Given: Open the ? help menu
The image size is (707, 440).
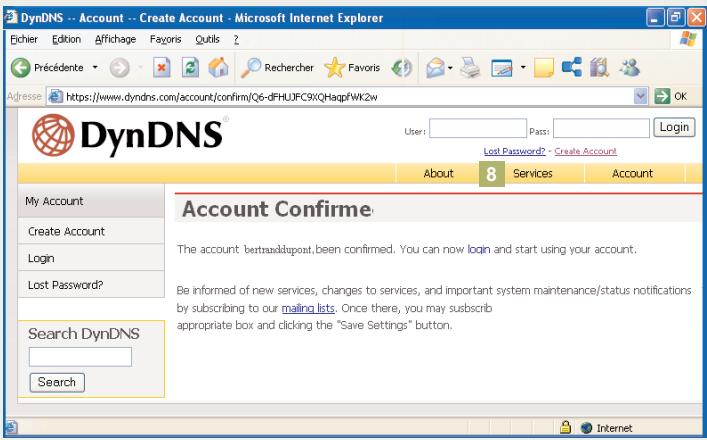Looking at the screenshot, I should pyautogui.click(x=236, y=40).
